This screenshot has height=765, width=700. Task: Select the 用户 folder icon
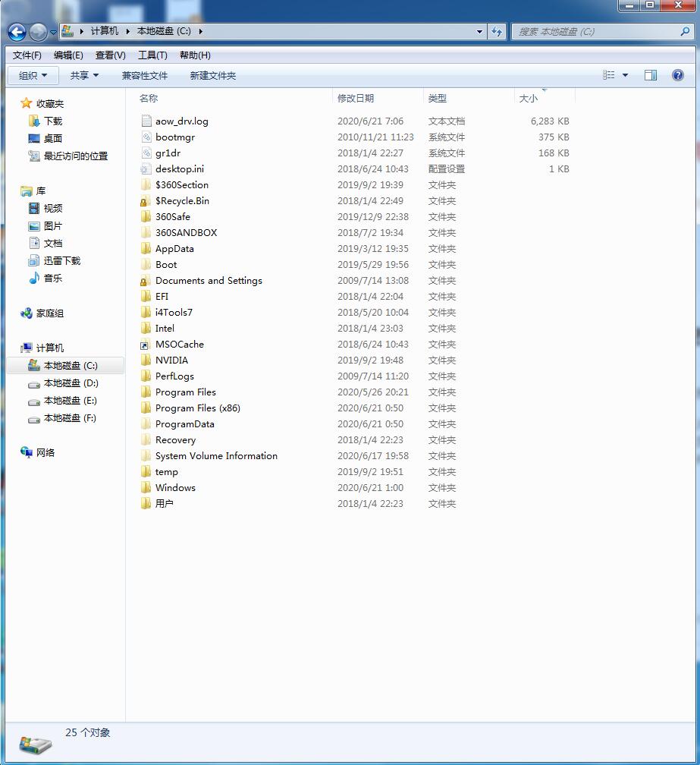click(146, 503)
